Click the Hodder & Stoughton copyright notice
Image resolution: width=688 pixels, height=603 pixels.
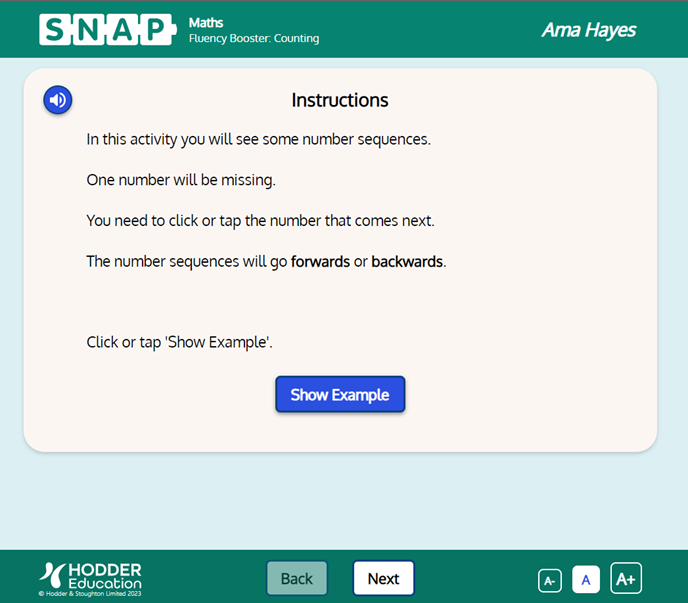[90, 593]
